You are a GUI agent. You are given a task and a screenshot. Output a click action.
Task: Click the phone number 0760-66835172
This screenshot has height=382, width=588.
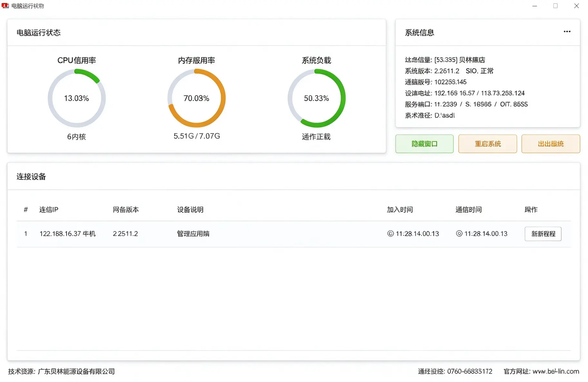pos(470,371)
